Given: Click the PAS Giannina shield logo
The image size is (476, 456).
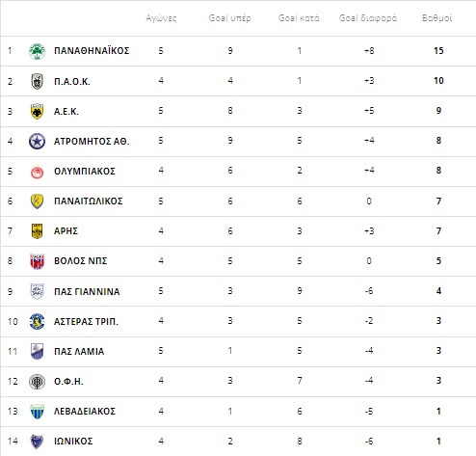Looking at the screenshot, I should (x=37, y=291).
